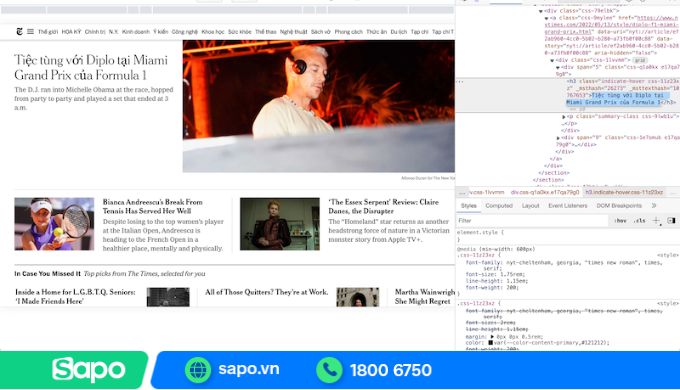Click The Essex Serpent thumbnail image
This screenshot has height=390, width=680.
click(280, 224)
